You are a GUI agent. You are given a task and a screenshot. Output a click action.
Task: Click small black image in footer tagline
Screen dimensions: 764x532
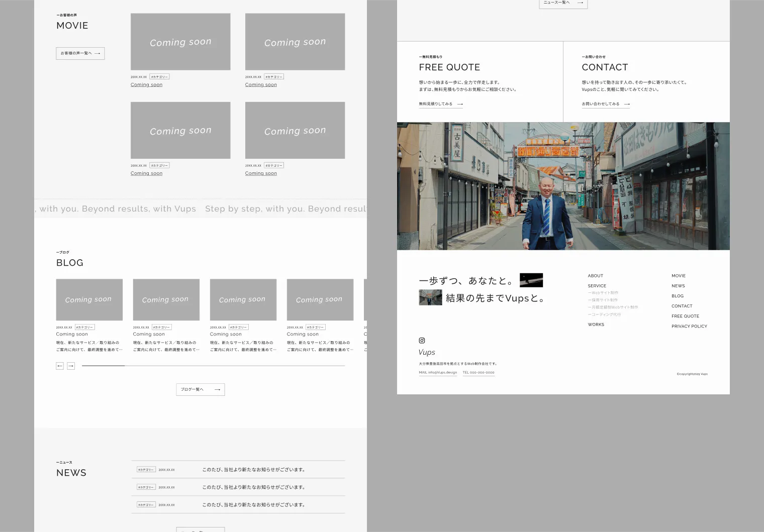[531, 280]
